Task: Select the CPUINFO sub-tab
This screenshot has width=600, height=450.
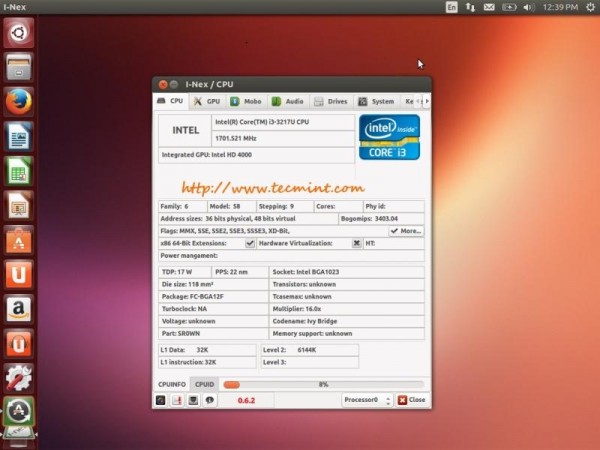Action: click(172, 384)
